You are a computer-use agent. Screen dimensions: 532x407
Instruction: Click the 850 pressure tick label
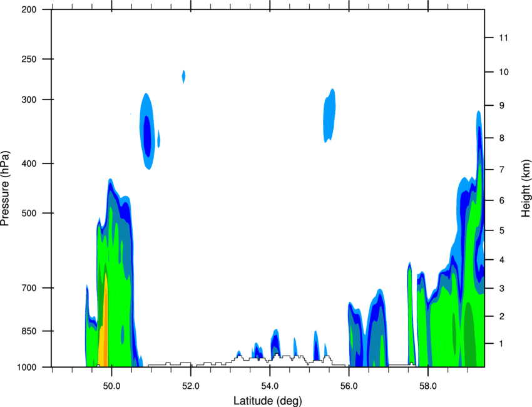(29, 331)
